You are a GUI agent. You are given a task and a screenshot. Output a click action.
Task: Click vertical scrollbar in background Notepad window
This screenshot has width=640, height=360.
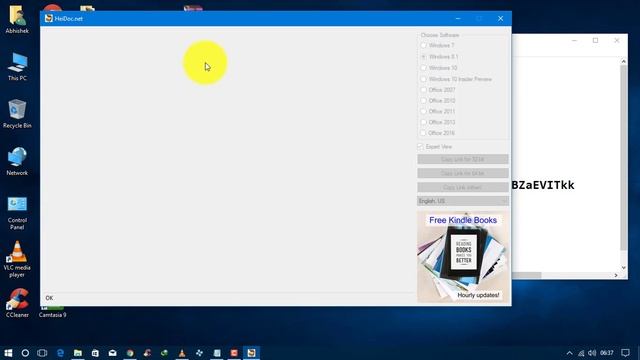coord(624,157)
